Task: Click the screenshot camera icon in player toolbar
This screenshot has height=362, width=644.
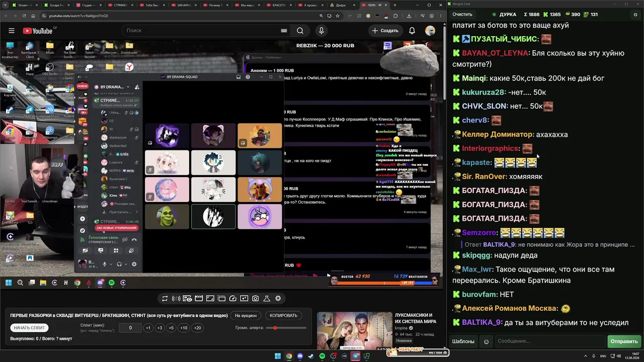Action: (256, 299)
